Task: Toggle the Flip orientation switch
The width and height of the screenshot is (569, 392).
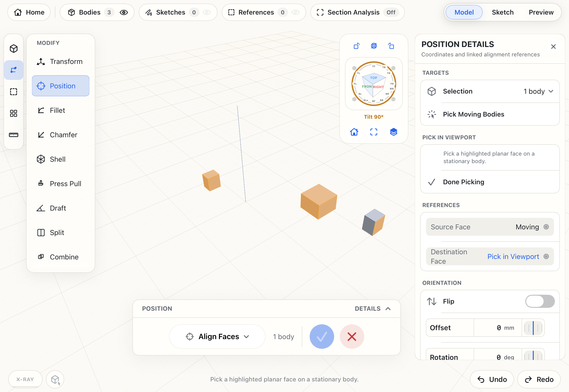Action: pyautogui.click(x=540, y=301)
